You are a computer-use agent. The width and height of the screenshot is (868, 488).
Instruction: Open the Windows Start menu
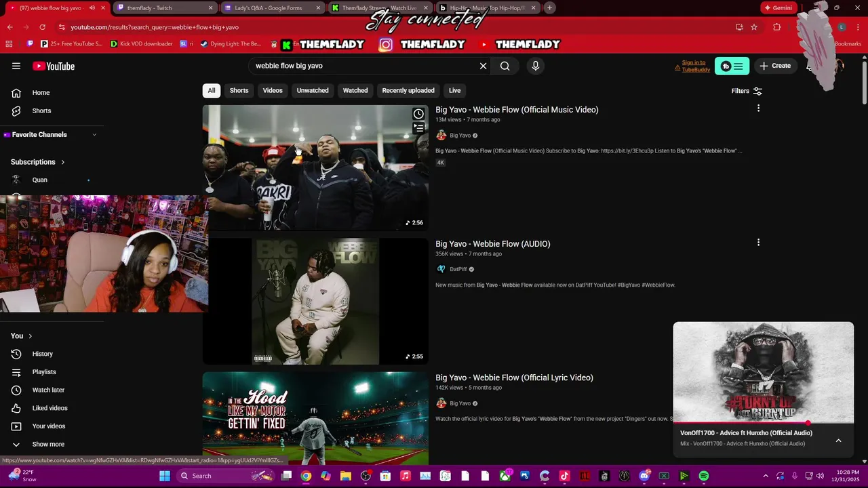(x=165, y=476)
